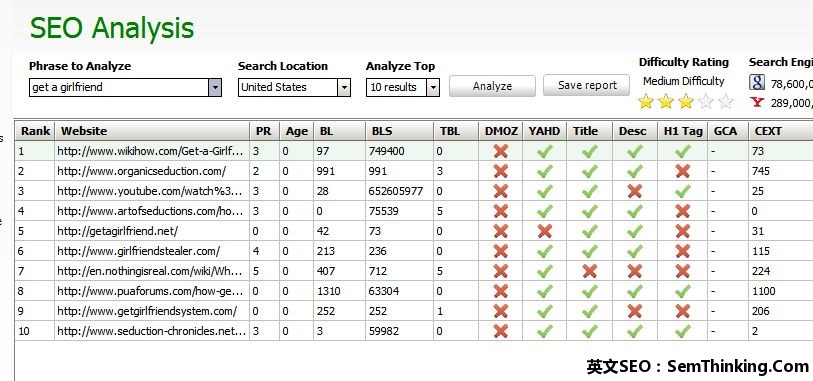Screen dimensions: 813x381
Task: Click the red Desc cross for getgirlfriendsystem row
Action: pos(634,311)
